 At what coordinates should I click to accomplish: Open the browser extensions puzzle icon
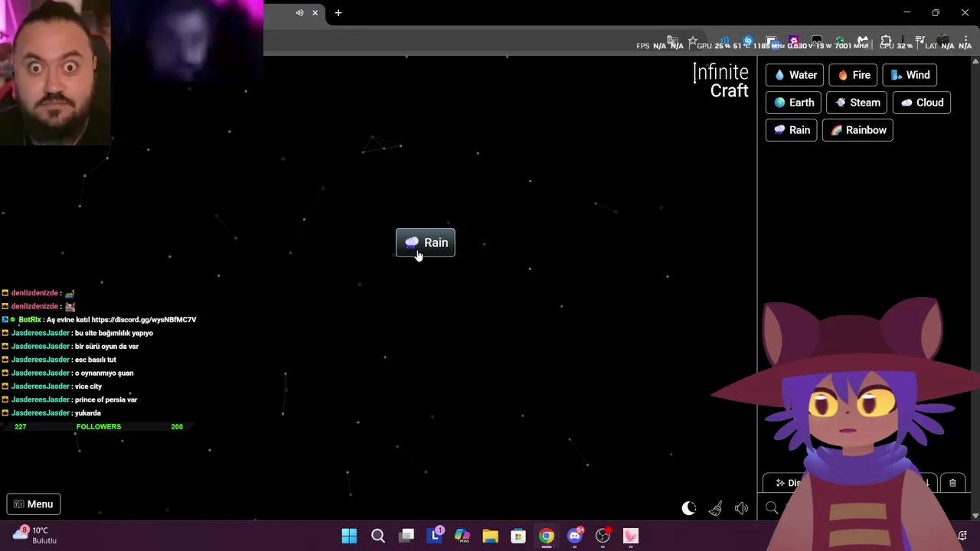point(886,41)
